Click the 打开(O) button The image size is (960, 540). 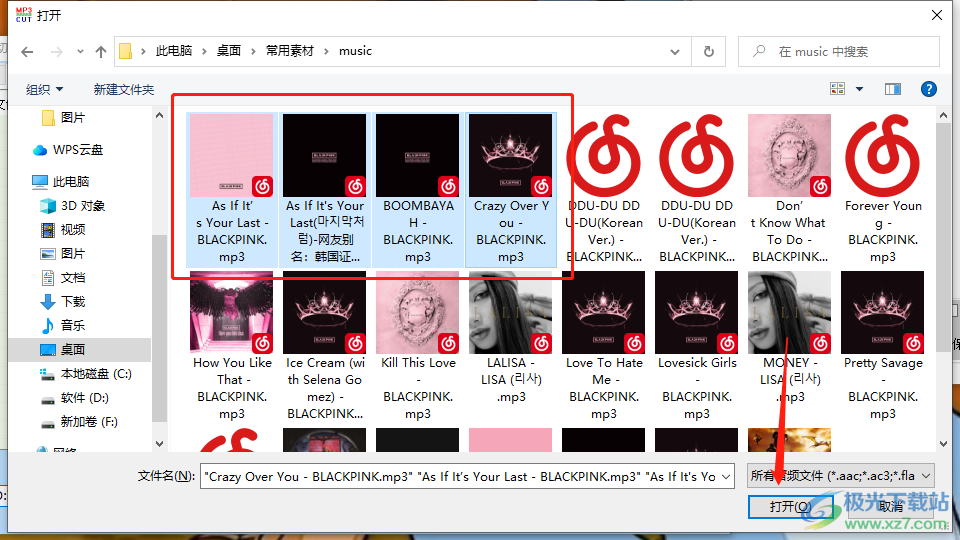click(x=790, y=506)
